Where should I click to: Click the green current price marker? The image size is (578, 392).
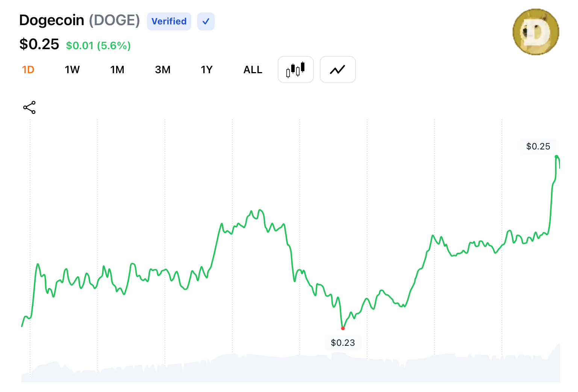[x=557, y=157]
